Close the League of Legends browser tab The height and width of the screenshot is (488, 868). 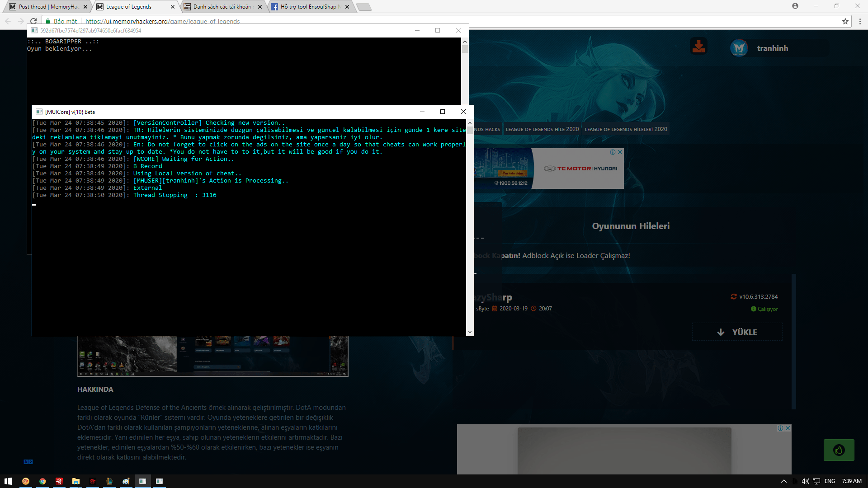(173, 7)
